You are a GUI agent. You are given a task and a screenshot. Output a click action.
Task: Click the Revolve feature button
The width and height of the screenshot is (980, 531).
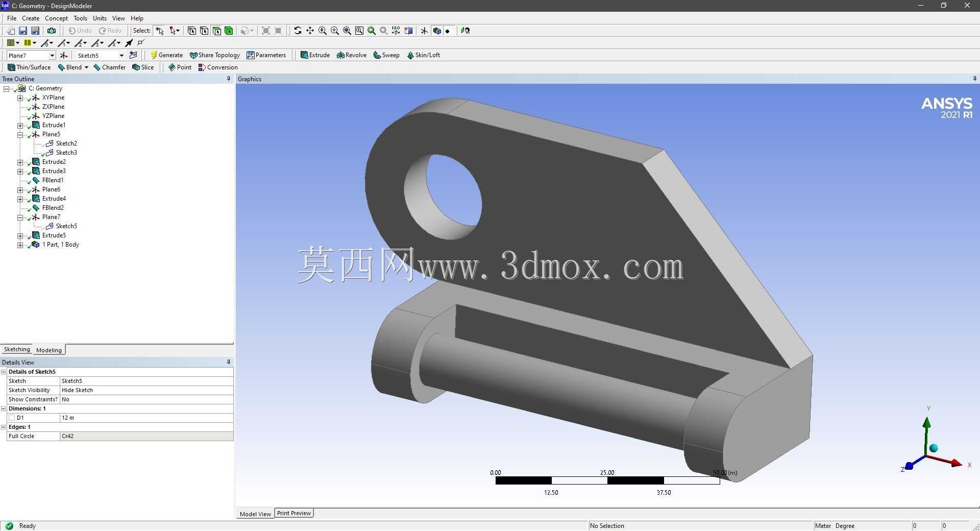[x=351, y=55]
